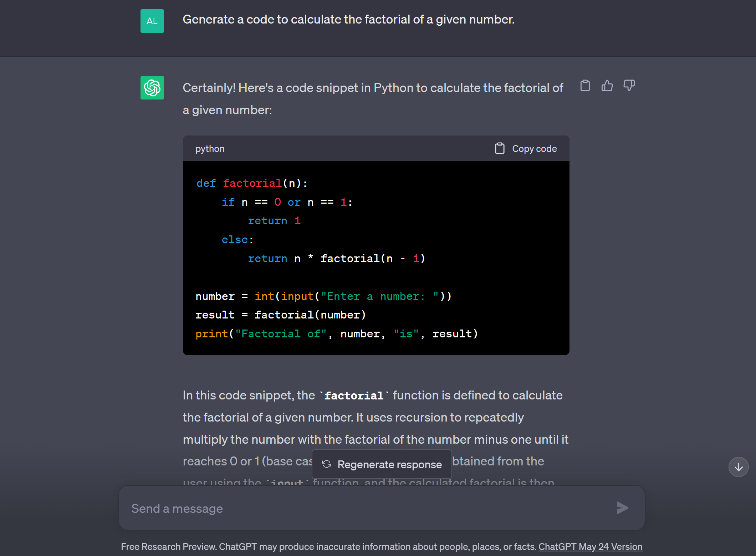This screenshot has height=556, width=756.
Task: Click the 'return 1' code line
Action: click(275, 221)
